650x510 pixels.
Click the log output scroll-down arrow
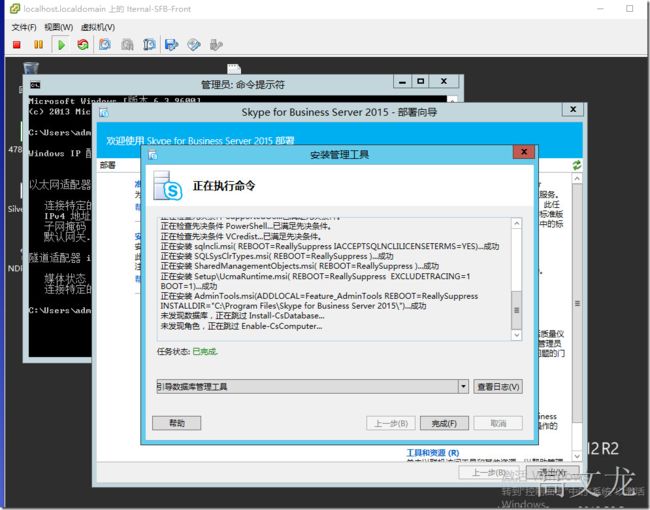coord(517,335)
